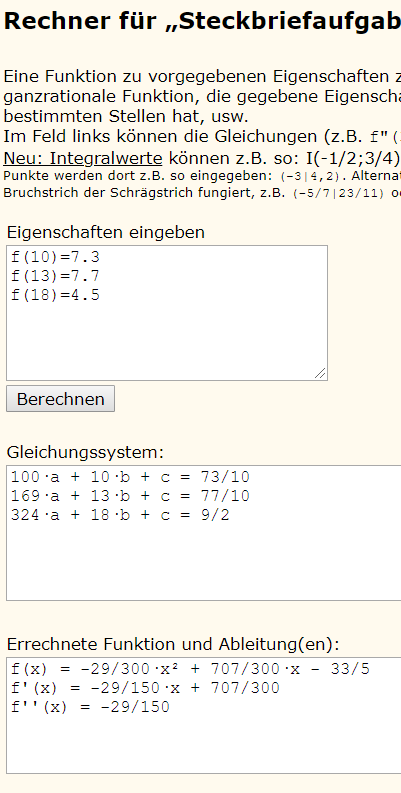Click the blank area of the Eigenschaften input box
The height and width of the screenshot is (793, 401).
tap(167, 341)
